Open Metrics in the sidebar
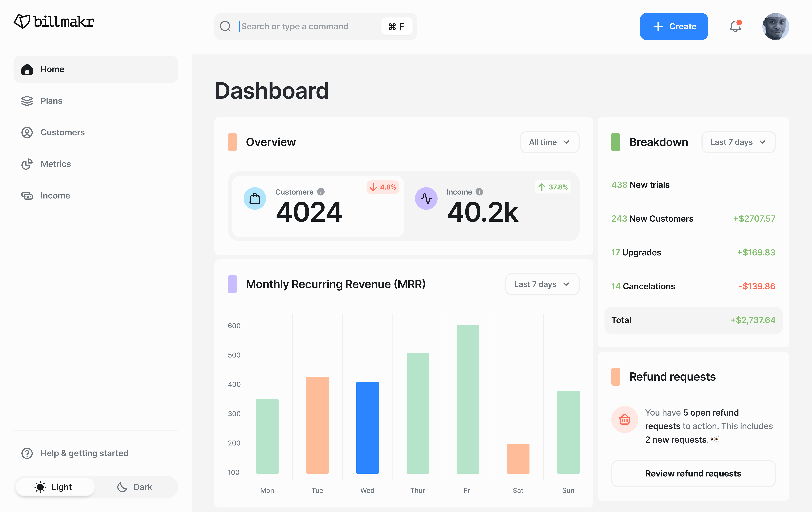The image size is (812, 512). pos(96,164)
